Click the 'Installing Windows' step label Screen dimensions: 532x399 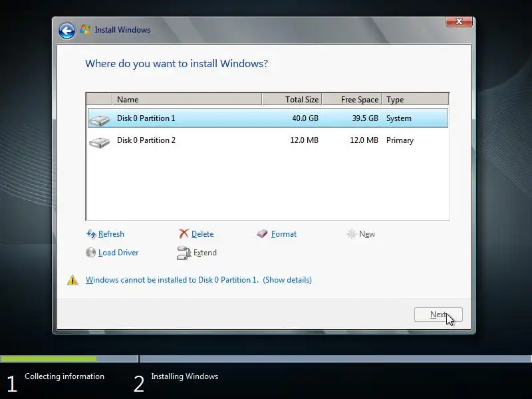[x=185, y=376]
